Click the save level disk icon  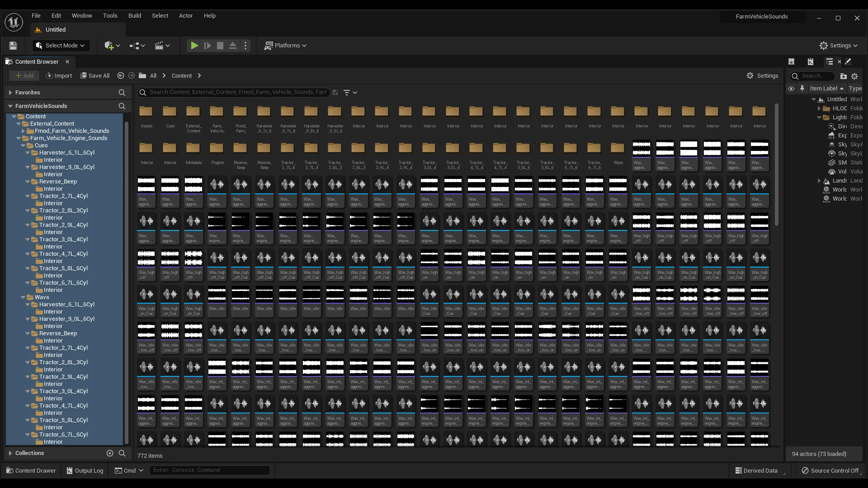[13, 46]
